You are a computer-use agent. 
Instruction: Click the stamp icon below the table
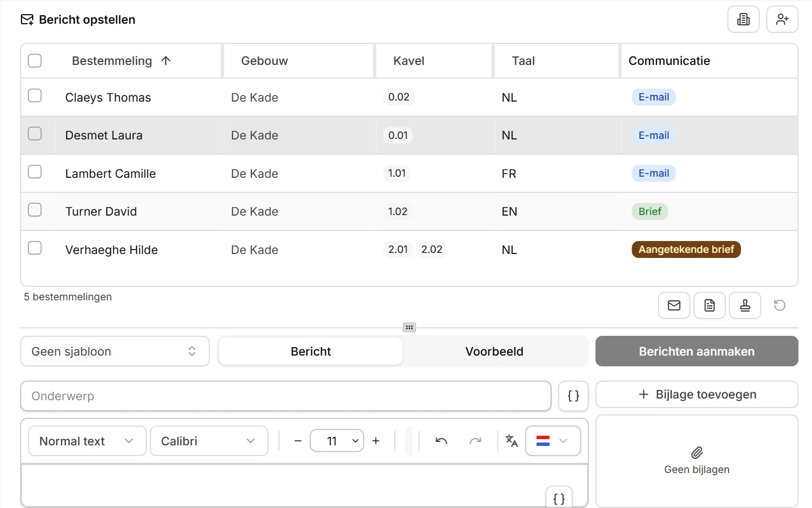[745, 305]
